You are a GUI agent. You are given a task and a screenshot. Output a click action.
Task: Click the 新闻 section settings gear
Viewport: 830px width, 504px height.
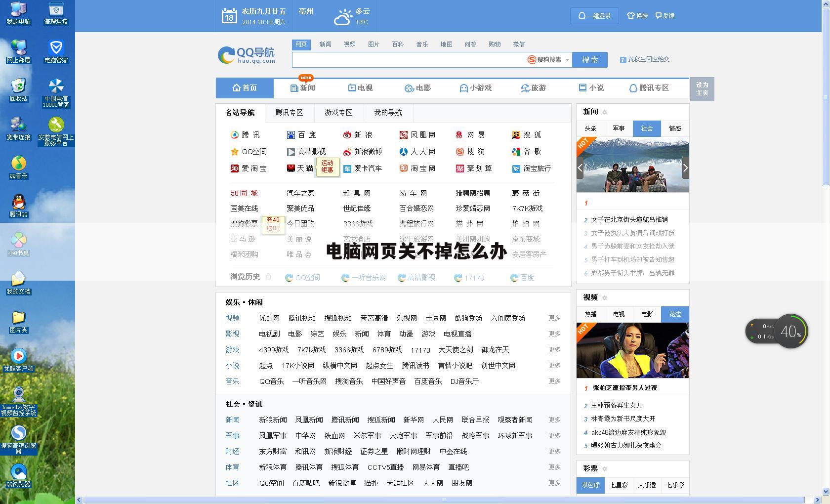(x=605, y=112)
